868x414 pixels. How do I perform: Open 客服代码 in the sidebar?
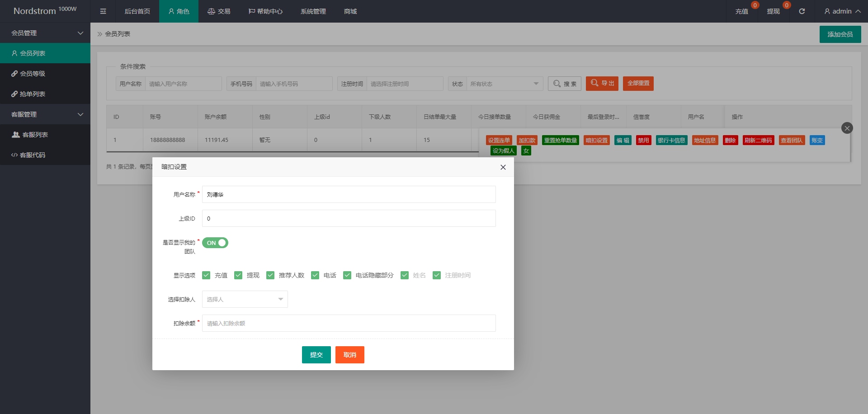point(33,155)
